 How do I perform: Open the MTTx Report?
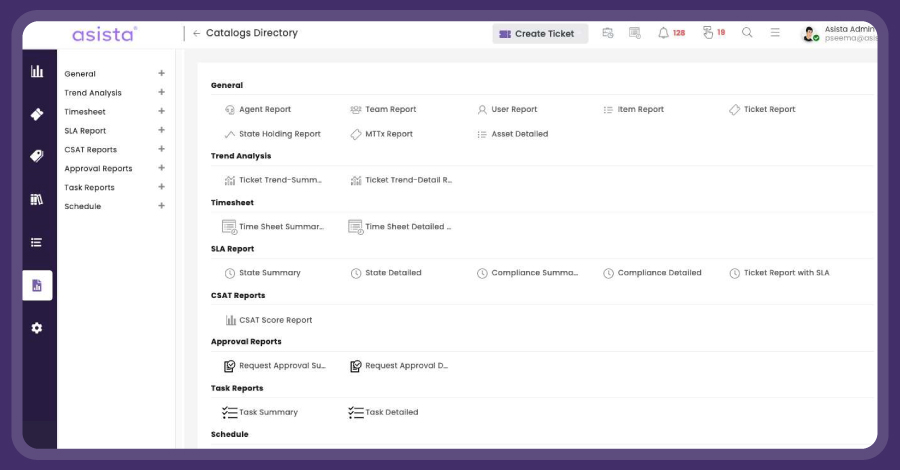coord(381,134)
